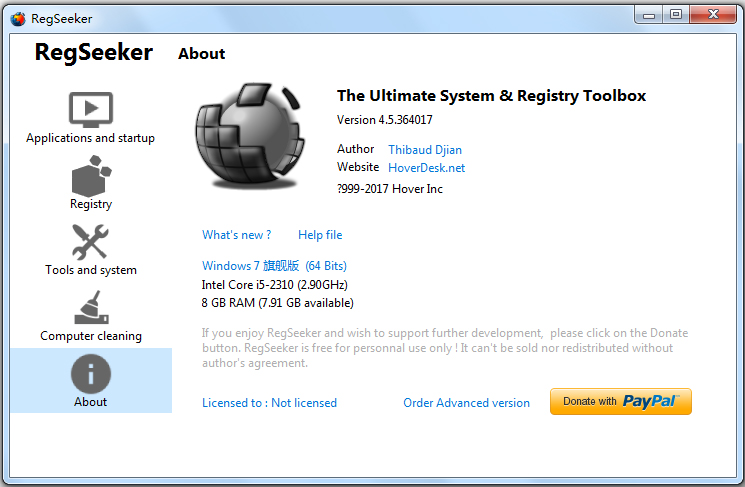Click the Windows 7 (64 Bits) system link
The width and height of the screenshot is (745, 487).
click(274, 266)
